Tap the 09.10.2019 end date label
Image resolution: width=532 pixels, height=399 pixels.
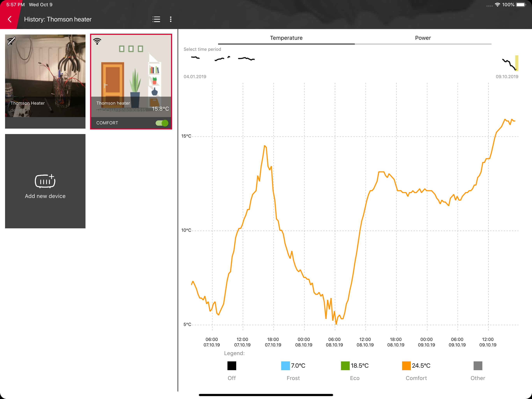507,77
